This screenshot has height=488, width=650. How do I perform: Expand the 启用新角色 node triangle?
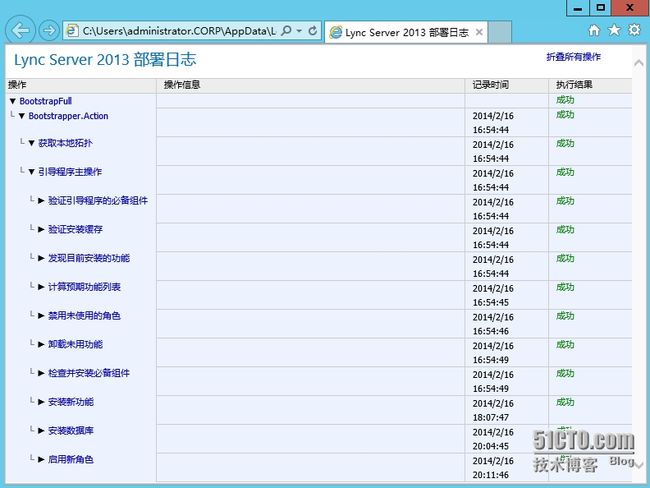click(x=41, y=459)
